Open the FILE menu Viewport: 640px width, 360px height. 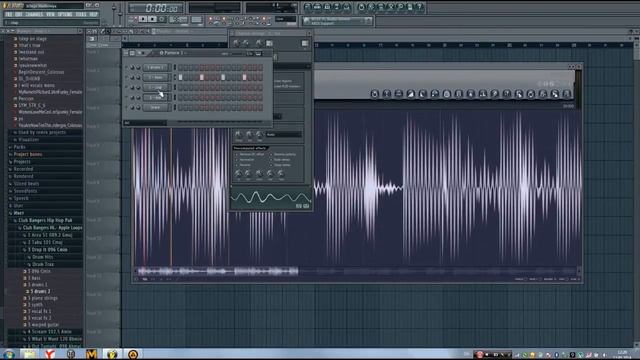pos(9,14)
